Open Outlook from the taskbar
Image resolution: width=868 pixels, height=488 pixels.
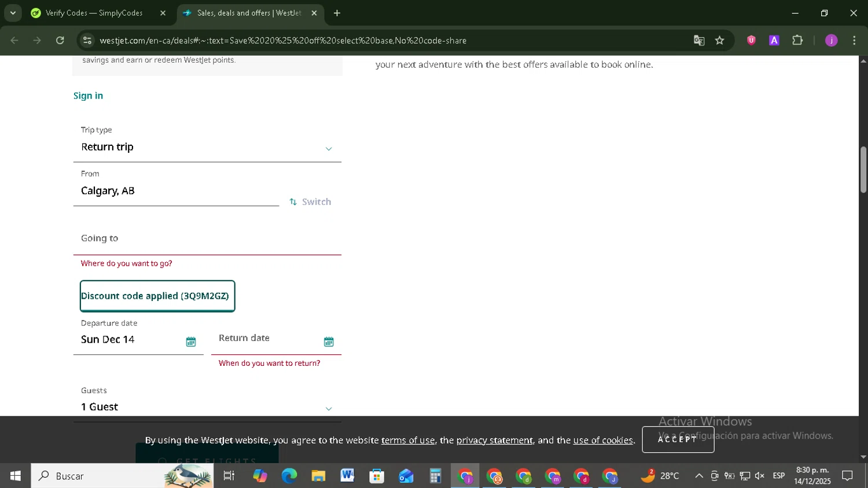pos(406,476)
